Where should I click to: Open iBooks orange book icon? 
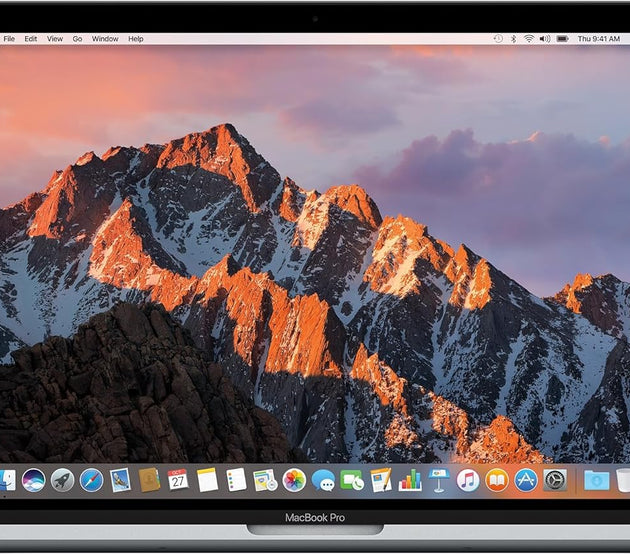coord(497,480)
